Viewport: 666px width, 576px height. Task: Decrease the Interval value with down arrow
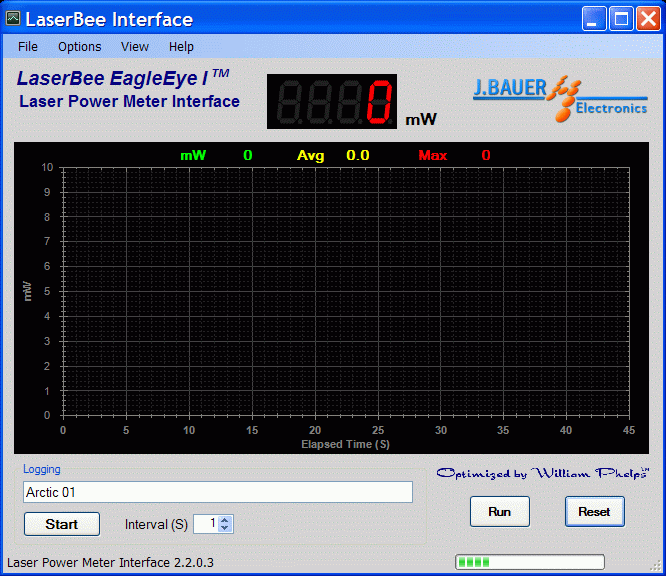pos(224,528)
